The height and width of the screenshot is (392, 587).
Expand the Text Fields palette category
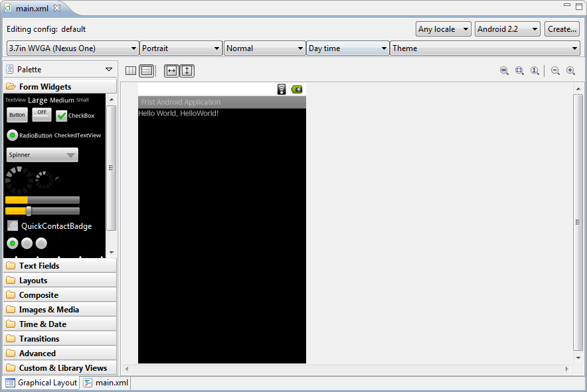[x=60, y=265]
